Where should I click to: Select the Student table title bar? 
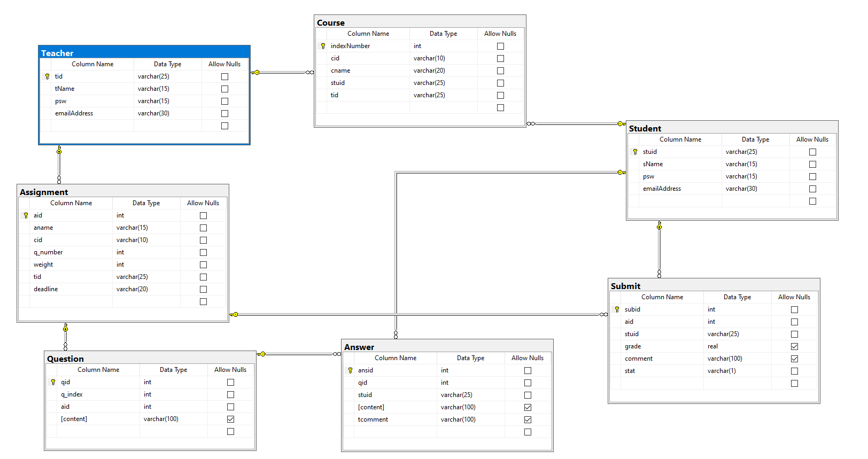click(732, 128)
